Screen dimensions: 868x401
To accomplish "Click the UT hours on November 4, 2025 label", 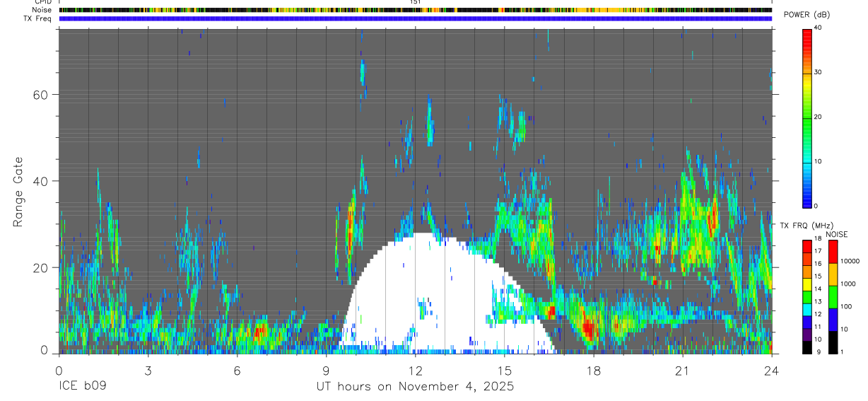I will 415,387.
